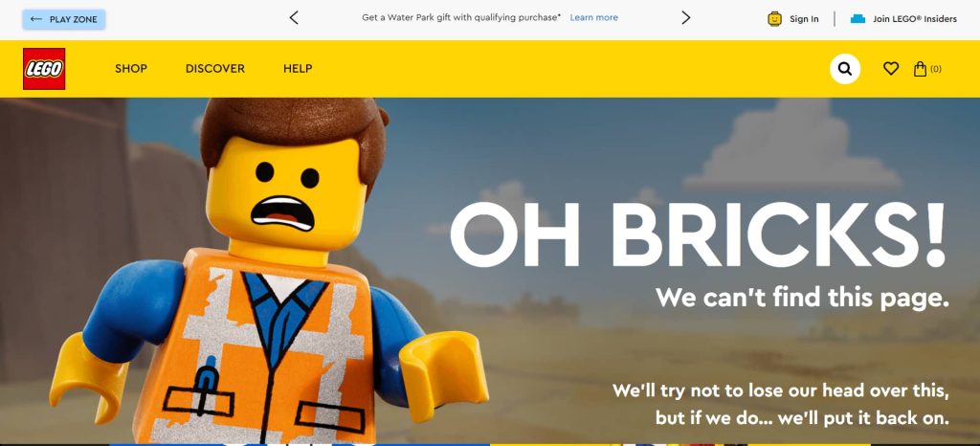Viewport: 980px width, 446px height.
Task: Open the wishlist heart icon
Action: pyautogui.click(x=891, y=69)
